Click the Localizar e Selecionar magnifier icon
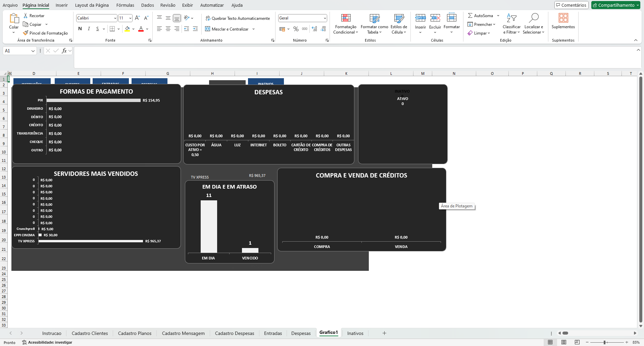This screenshot has height=346, width=644. click(533, 18)
